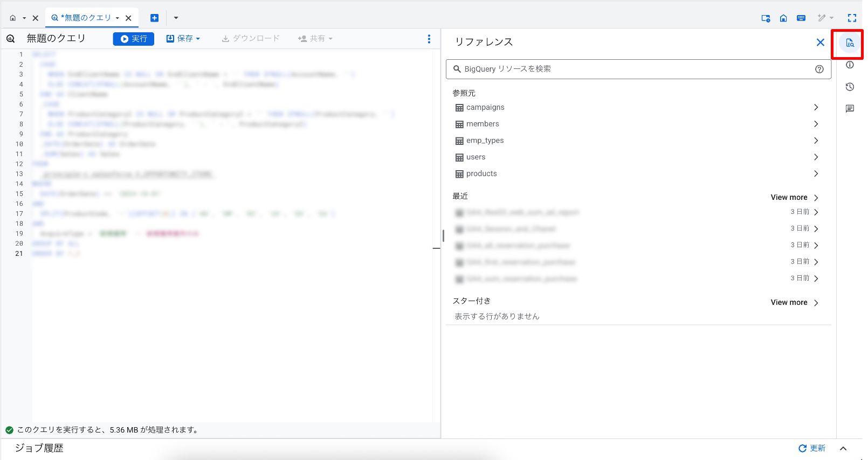Expand the emp_types table details
This screenshot has height=460, width=868.
pos(816,141)
